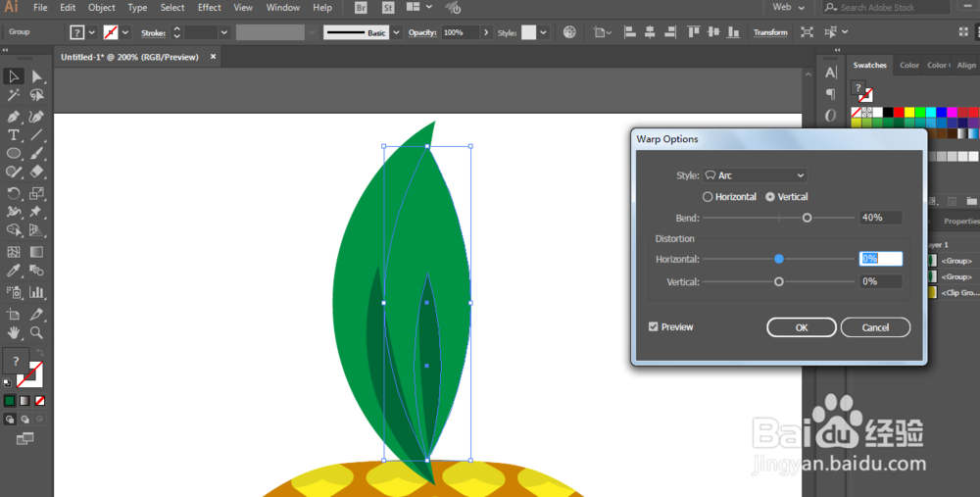Switch to the Align panel tab
The height and width of the screenshot is (497, 980).
pyautogui.click(x=966, y=65)
